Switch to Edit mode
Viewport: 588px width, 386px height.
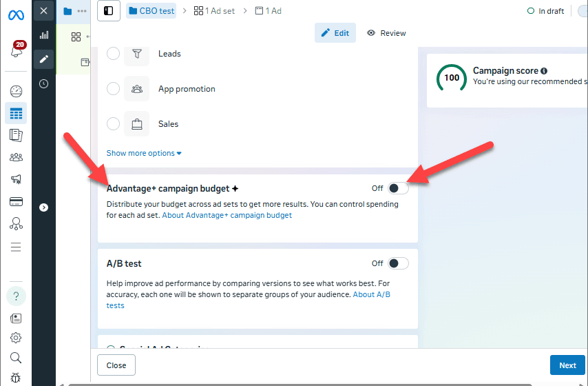tap(335, 33)
